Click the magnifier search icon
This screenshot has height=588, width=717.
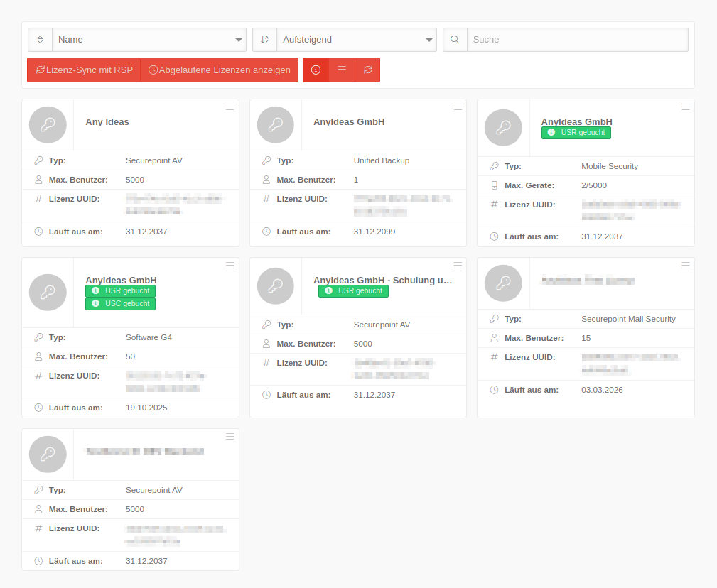tap(455, 40)
